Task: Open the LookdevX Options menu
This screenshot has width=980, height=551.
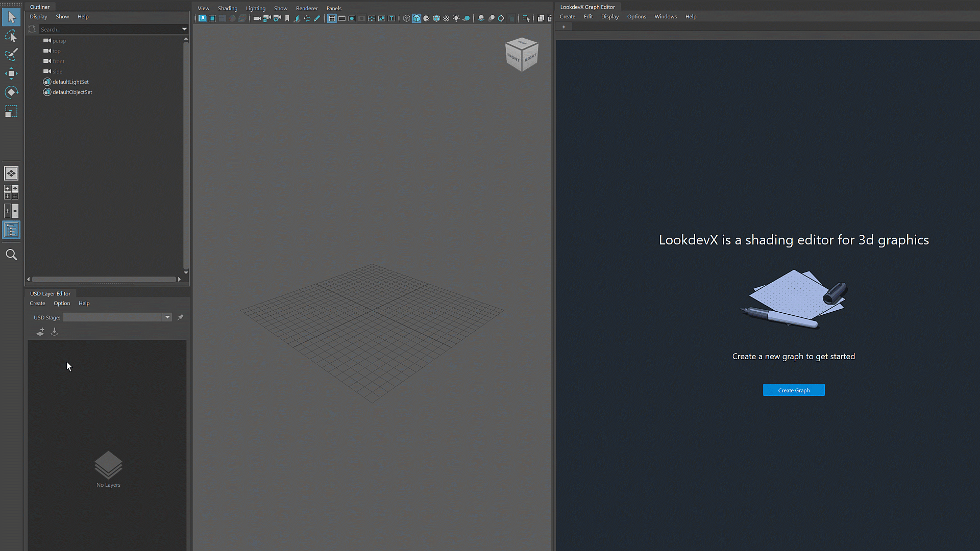Action: click(636, 16)
